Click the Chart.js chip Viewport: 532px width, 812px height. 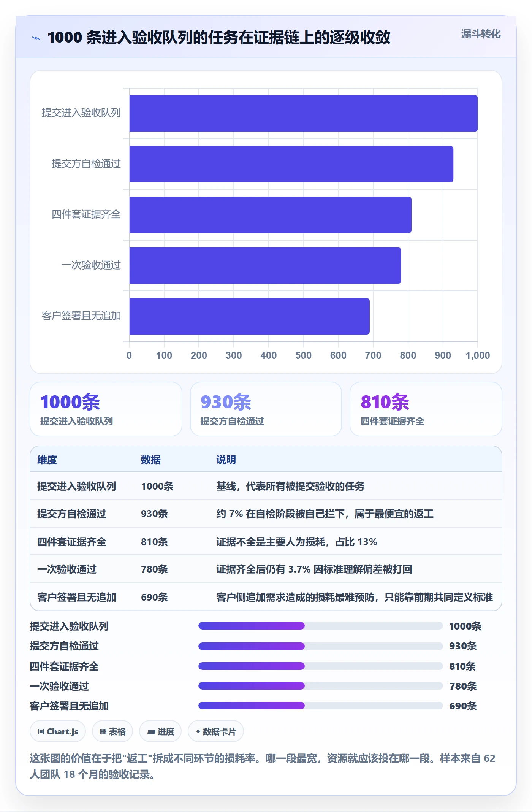click(x=58, y=731)
